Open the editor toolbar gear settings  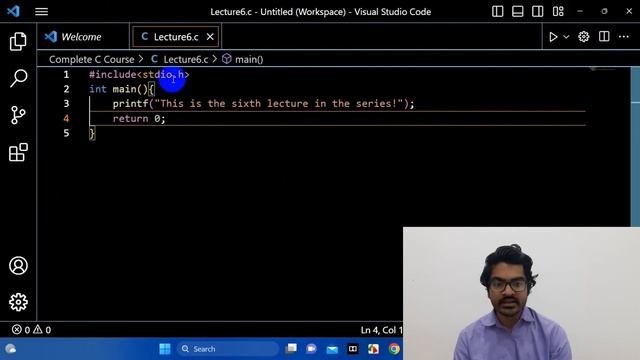584,37
